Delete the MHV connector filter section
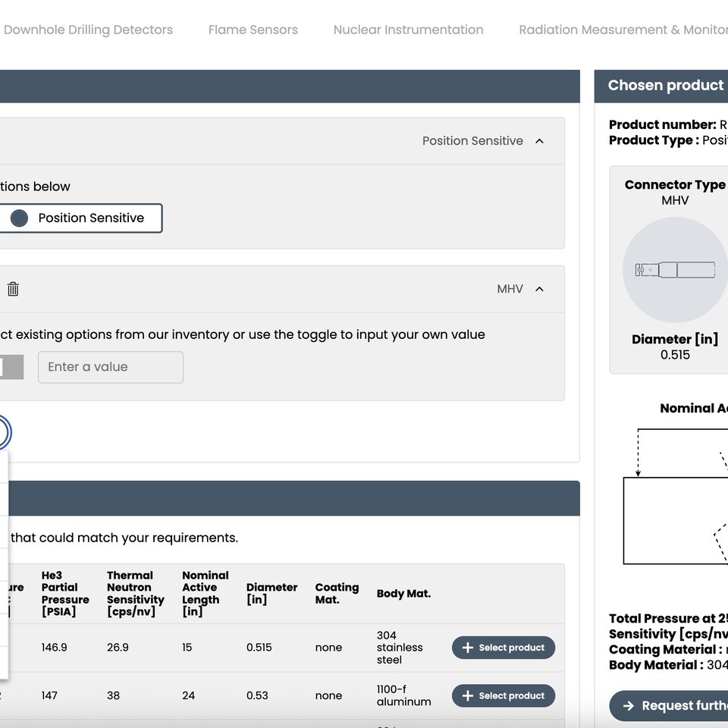 coord(13,289)
